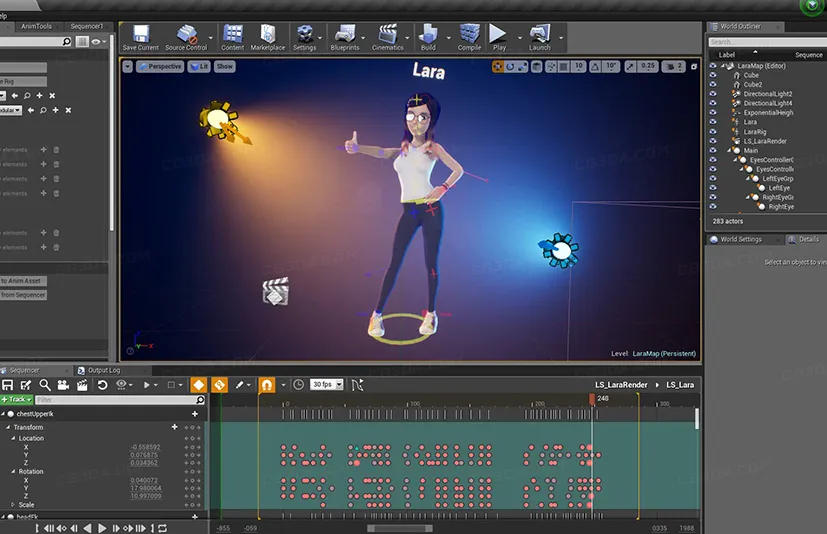Click the Sequencer playhead marker at frame 248
The height and width of the screenshot is (534, 827).
(592, 399)
